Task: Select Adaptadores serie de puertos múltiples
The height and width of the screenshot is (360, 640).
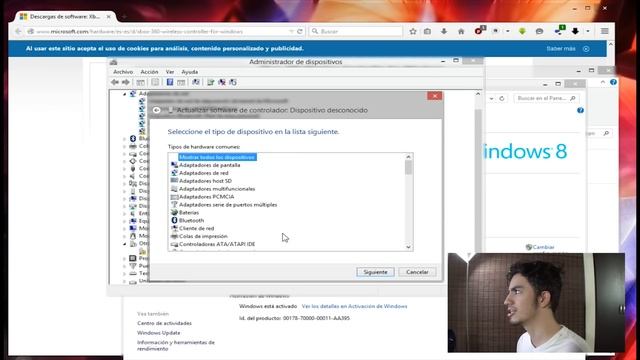Action: 228,205
